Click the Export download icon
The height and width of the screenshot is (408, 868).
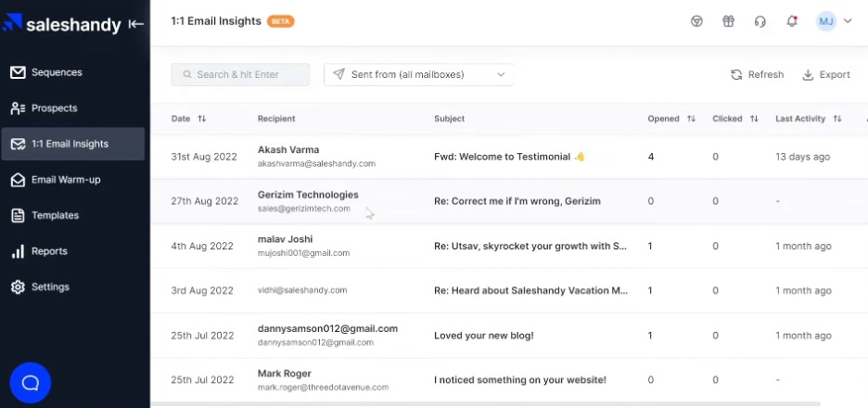[808, 75]
